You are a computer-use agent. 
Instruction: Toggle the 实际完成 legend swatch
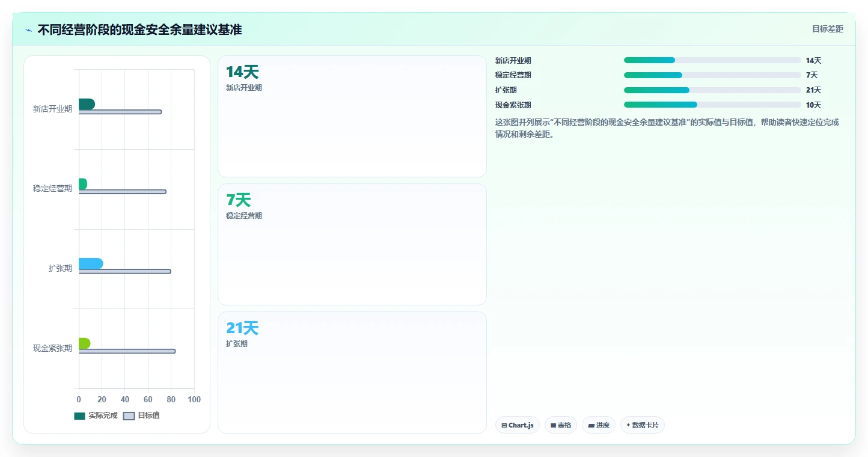coord(79,416)
